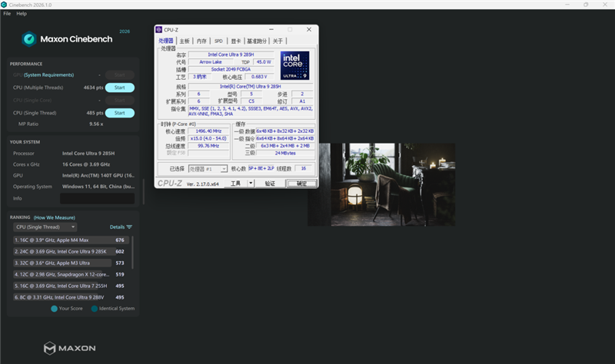Start the CPU Single Thread benchmark
615x364 pixels.
click(120, 113)
